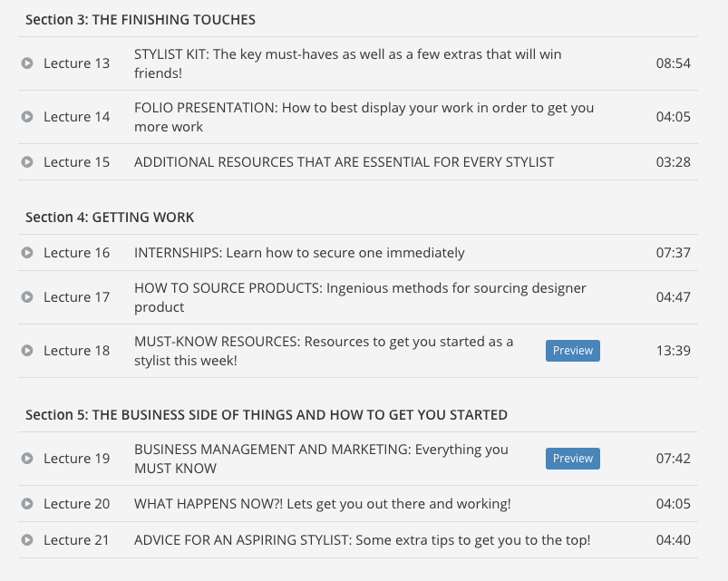Click the Section 5 business side heading
This screenshot has height=581, width=728.
coord(267,415)
